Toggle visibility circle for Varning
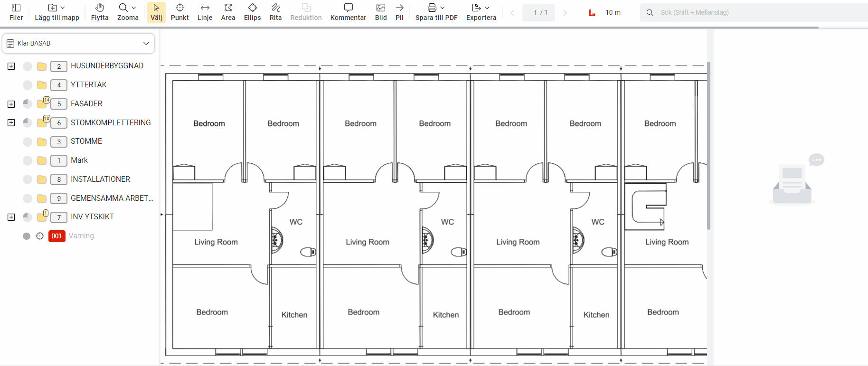 coord(27,236)
